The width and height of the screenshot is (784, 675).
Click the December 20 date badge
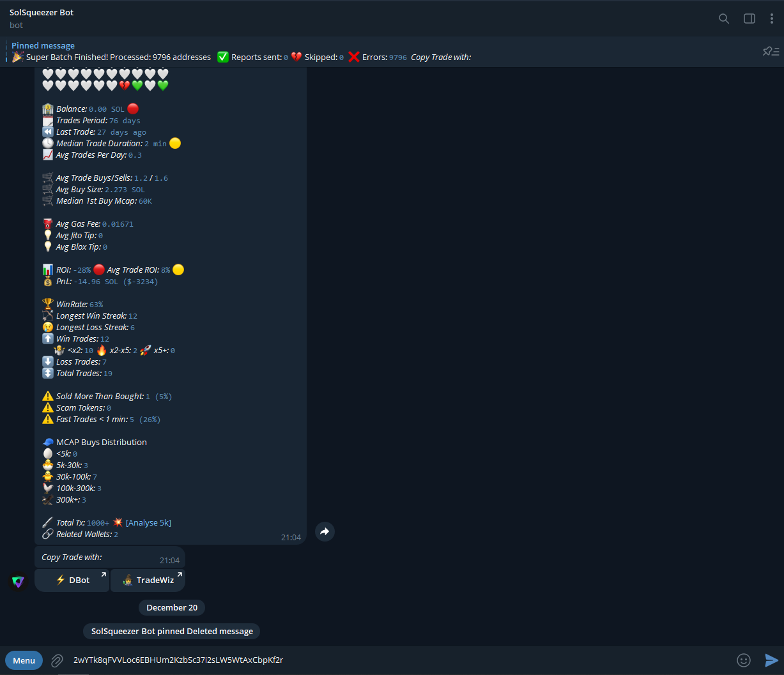[x=172, y=607]
